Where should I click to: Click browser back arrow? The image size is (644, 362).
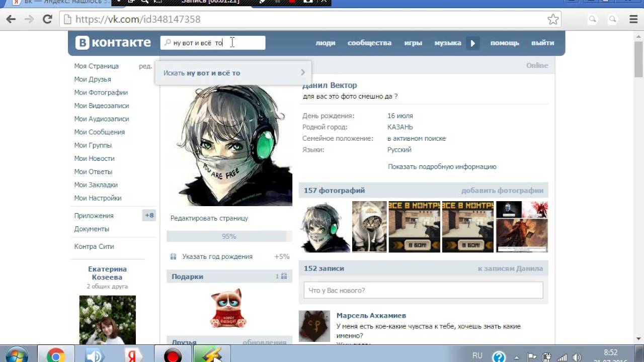pyautogui.click(x=11, y=20)
